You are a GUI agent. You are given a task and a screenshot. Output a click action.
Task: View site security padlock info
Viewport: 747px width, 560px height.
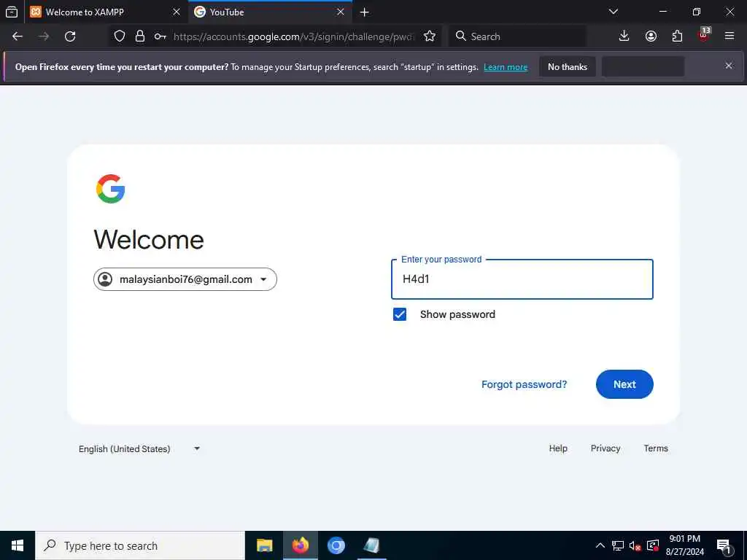[x=139, y=36]
